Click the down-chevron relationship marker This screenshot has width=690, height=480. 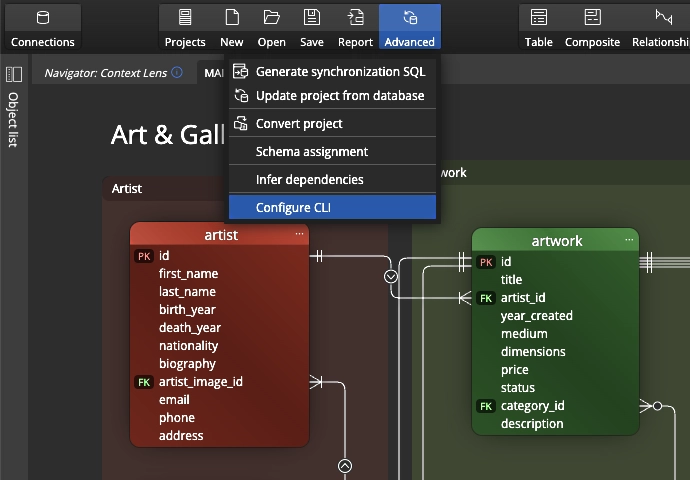[391, 276]
